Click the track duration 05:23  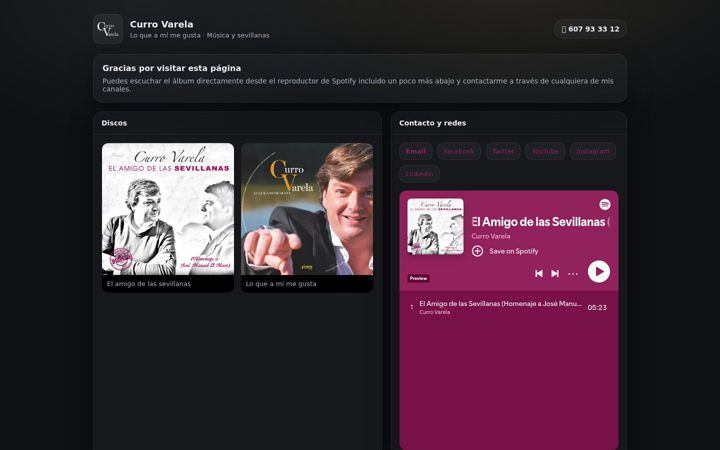[597, 308]
